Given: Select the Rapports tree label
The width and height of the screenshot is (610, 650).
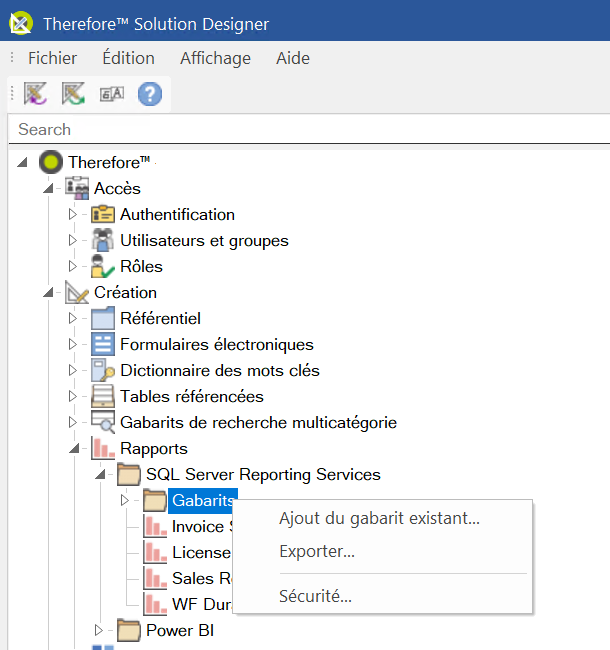Looking at the screenshot, I should (154, 449).
